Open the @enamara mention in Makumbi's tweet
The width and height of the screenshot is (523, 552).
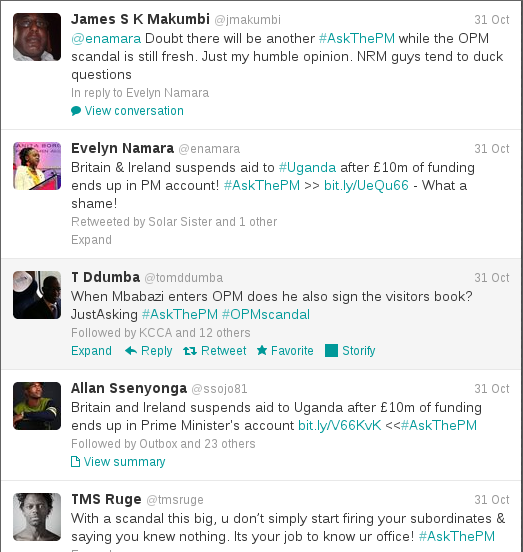(x=106, y=38)
